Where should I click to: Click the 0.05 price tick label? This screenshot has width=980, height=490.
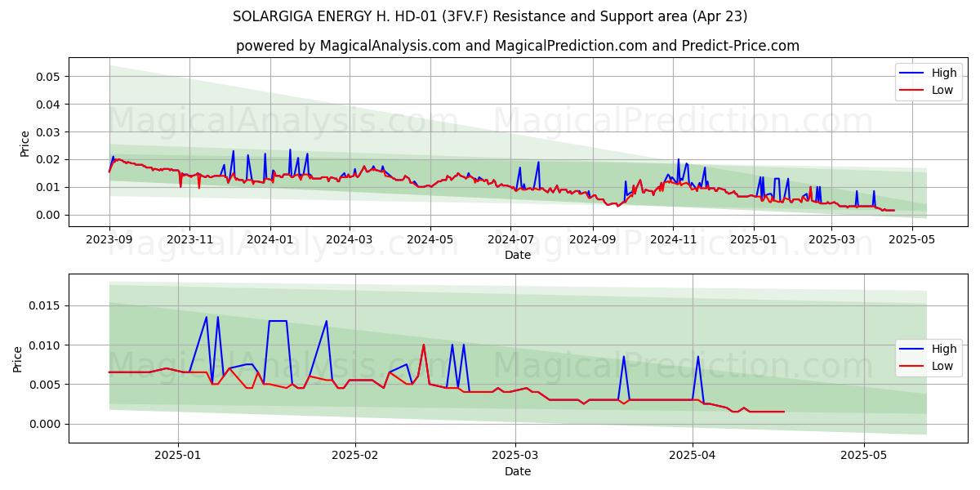click(x=49, y=77)
